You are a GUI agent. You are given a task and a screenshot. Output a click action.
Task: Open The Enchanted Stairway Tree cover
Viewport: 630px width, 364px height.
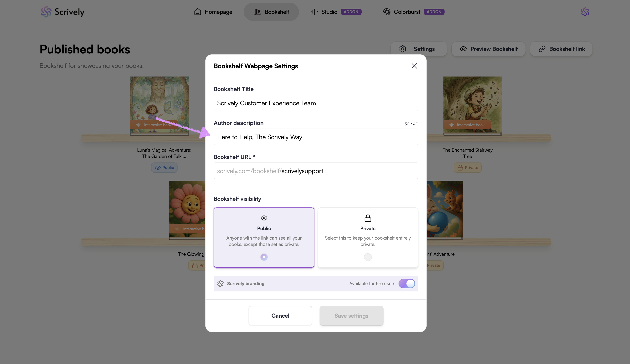point(472,106)
